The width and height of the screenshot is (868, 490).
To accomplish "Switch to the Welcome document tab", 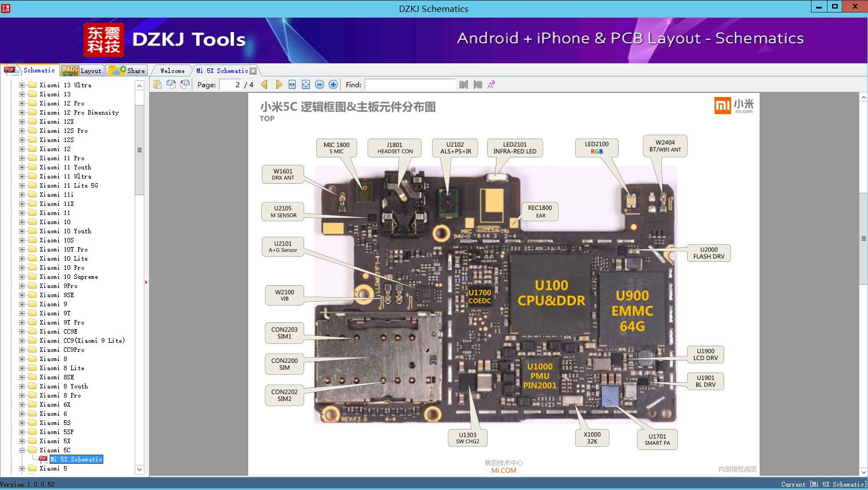I will click(172, 71).
